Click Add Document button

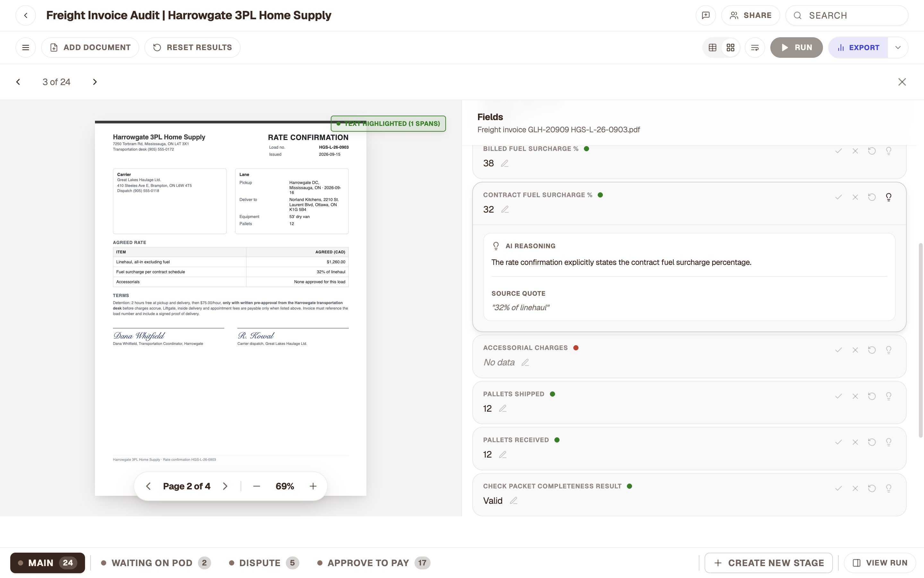pos(90,48)
